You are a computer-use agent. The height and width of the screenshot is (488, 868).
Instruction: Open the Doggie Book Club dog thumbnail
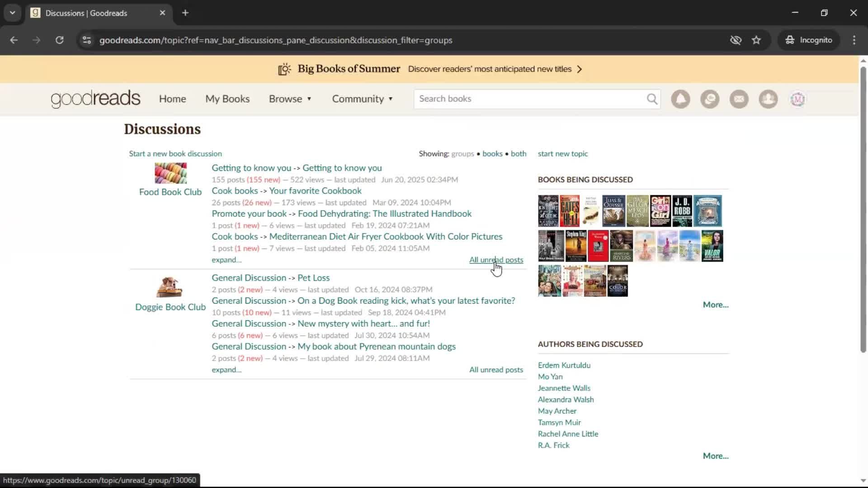point(169,287)
